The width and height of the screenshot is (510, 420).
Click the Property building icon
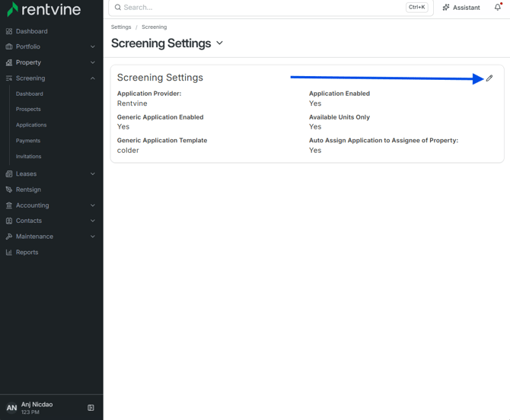9,62
